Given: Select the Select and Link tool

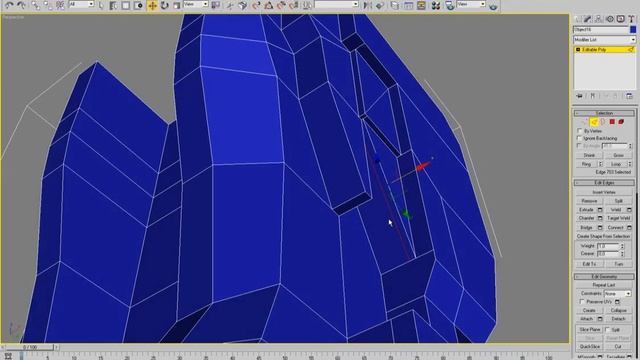Looking at the screenshot, I should point(36,5).
